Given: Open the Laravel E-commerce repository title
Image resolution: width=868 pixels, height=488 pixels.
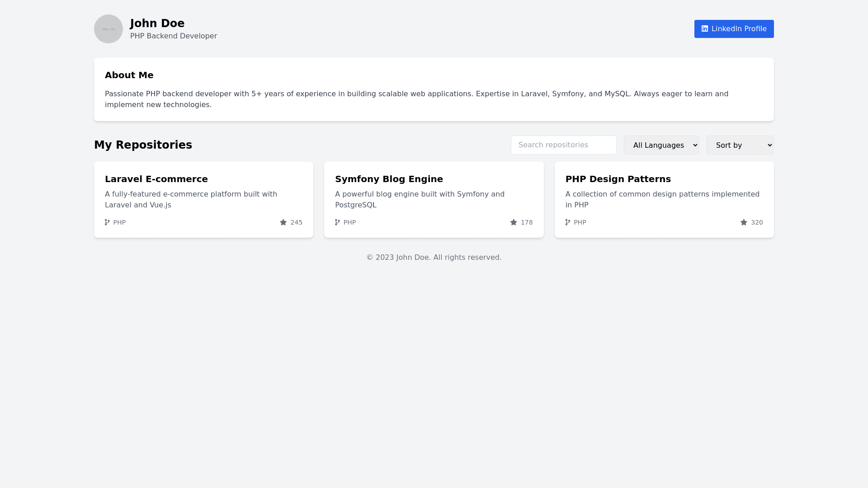Looking at the screenshot, I should pyautogui.click(x=156, y=179).
